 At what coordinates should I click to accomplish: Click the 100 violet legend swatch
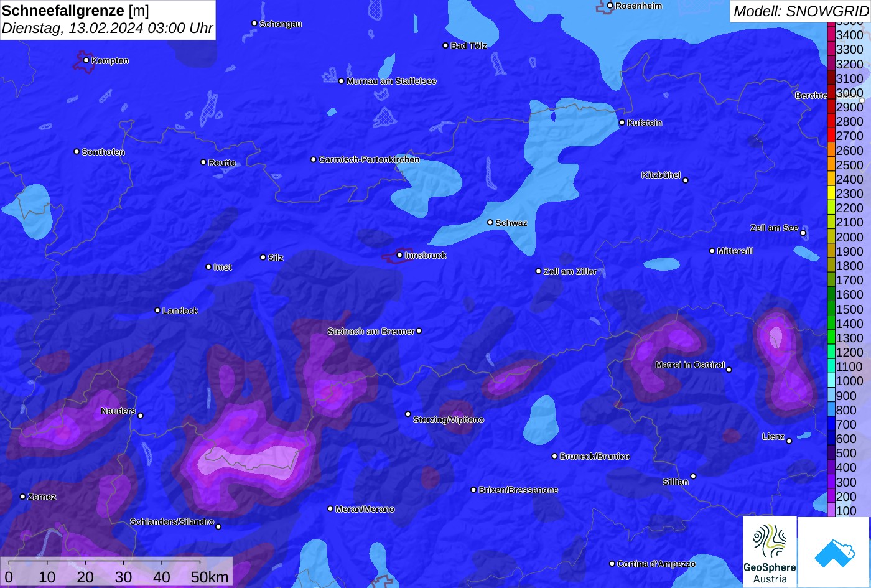pyautogui.click(x=831, y=511)
